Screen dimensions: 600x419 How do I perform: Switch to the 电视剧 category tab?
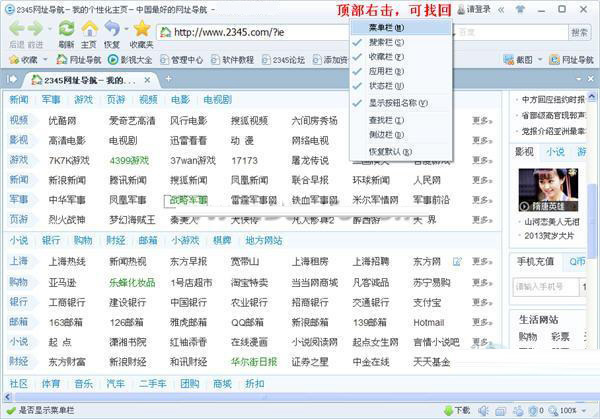(217, 100)
